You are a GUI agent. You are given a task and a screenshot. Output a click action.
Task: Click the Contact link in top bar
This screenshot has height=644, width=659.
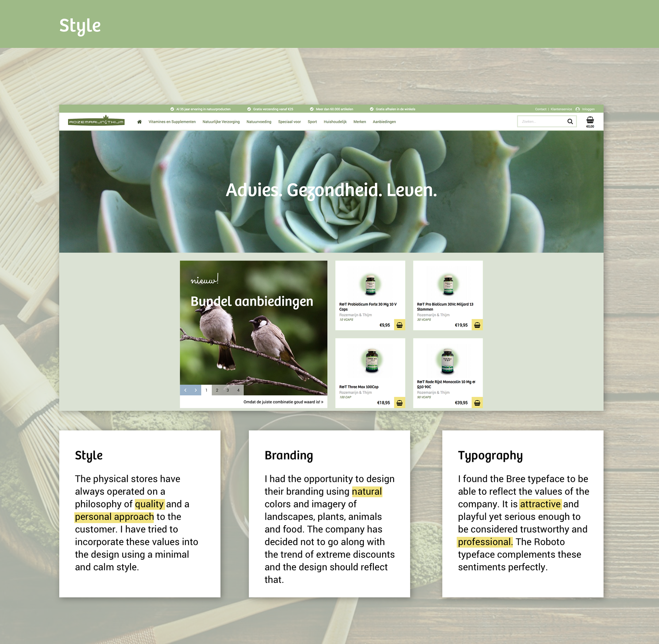pyautogui.click(x=540, y=109)
